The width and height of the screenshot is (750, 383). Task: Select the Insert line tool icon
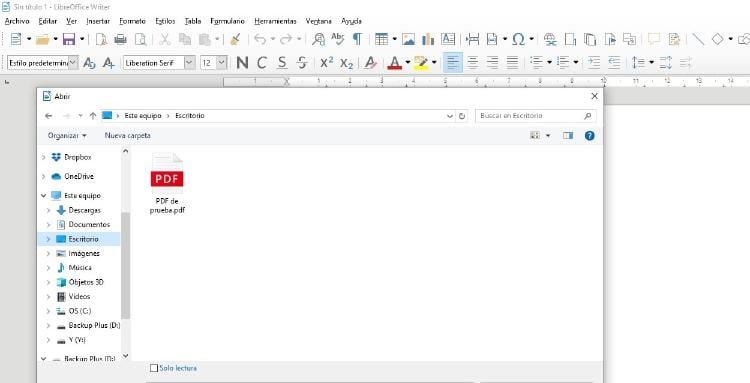point(698,39)
